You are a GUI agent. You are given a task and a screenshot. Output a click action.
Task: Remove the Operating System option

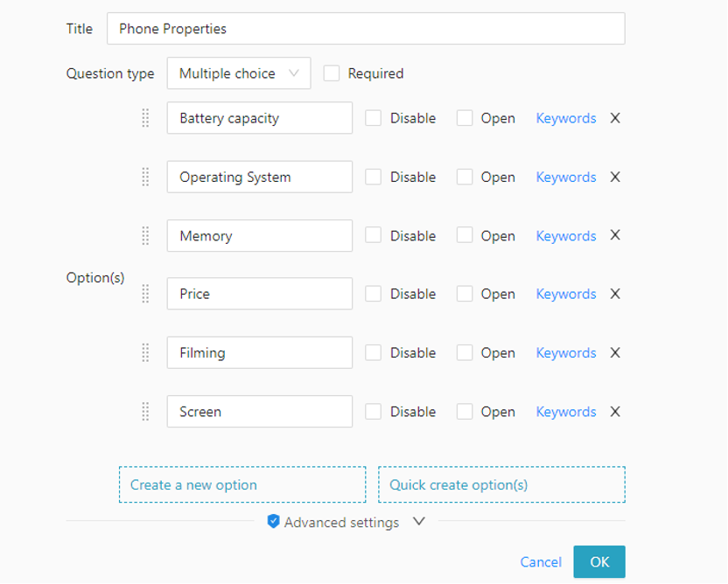click(615, 177)
